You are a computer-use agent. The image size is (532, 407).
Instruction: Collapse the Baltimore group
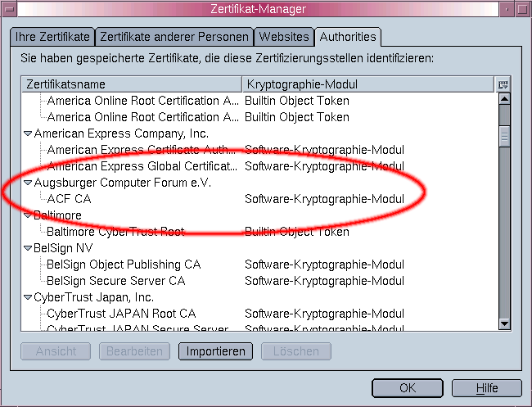point(28,215)
